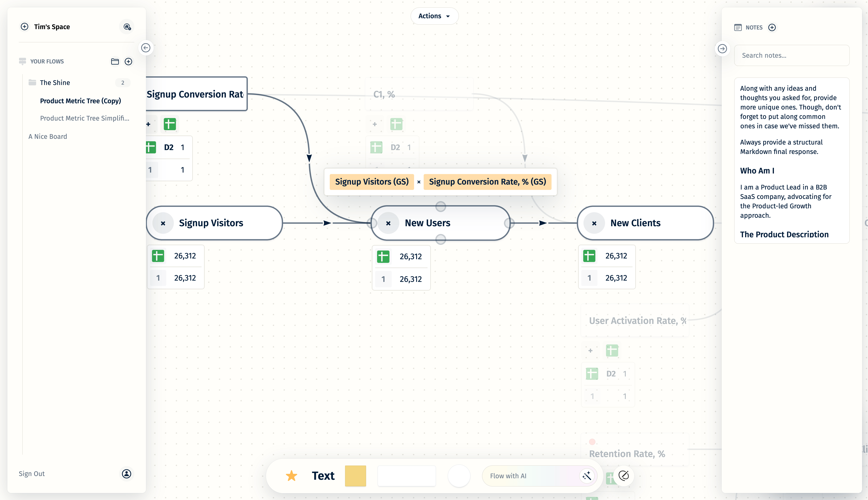Click the Sign Out link

[x=32, y=474]
